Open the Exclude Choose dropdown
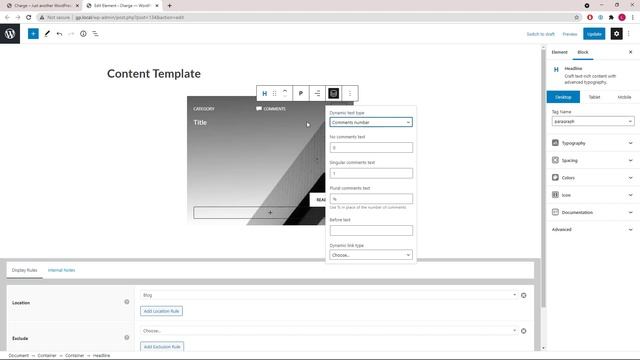 pyautogui.click(x=329, y=331)
